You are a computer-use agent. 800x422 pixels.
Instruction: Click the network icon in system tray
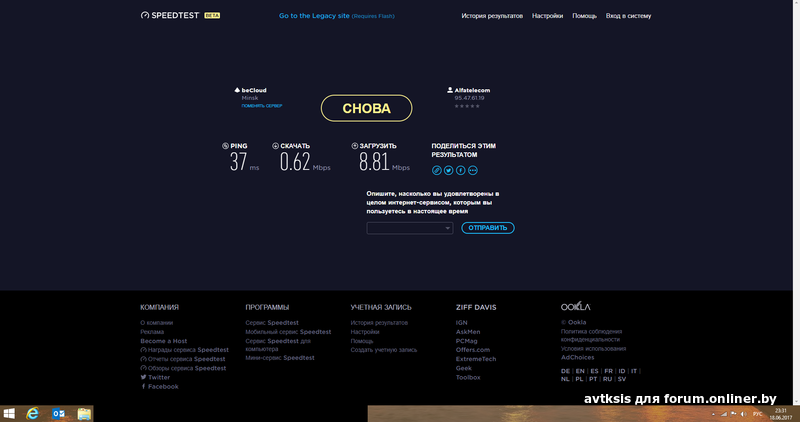click(x=723, y=414)
